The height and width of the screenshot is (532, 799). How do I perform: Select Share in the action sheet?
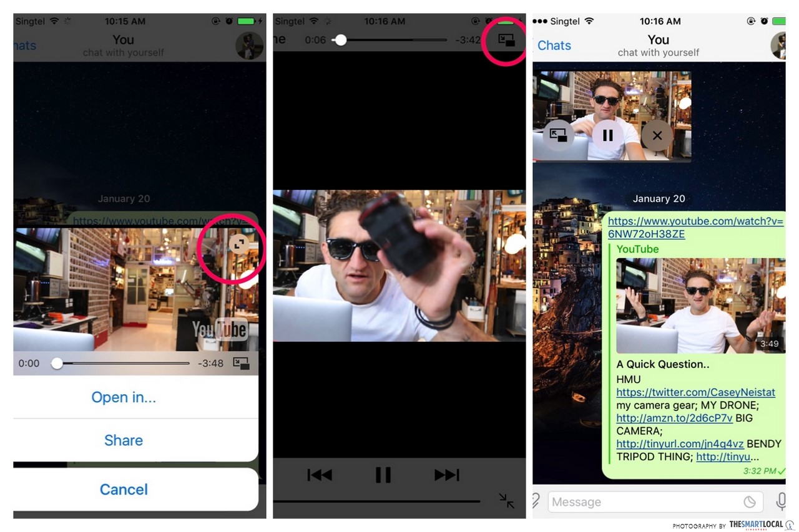(x=124, y=440)
